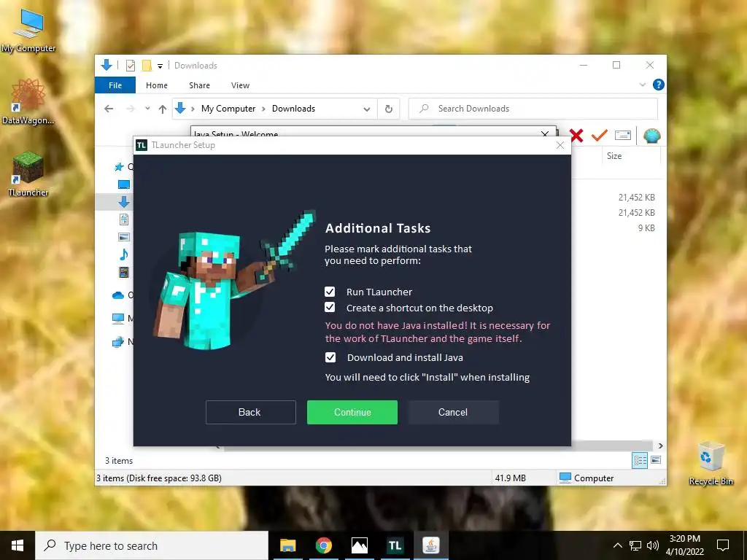Select Pictures icon in navigation pane
The width and height of the screenshot is (747, 560).
[124, 237]
